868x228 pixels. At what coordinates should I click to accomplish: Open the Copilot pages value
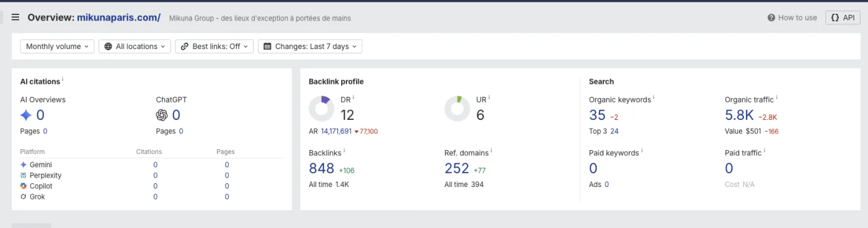[x=227, y=186]
